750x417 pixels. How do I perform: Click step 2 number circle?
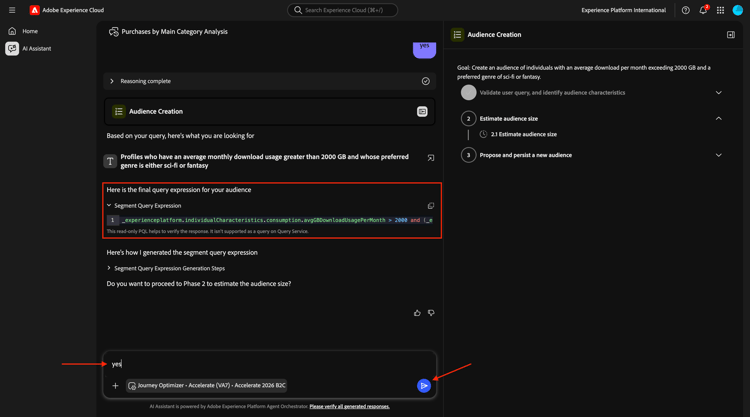click(x=468, y=119)
